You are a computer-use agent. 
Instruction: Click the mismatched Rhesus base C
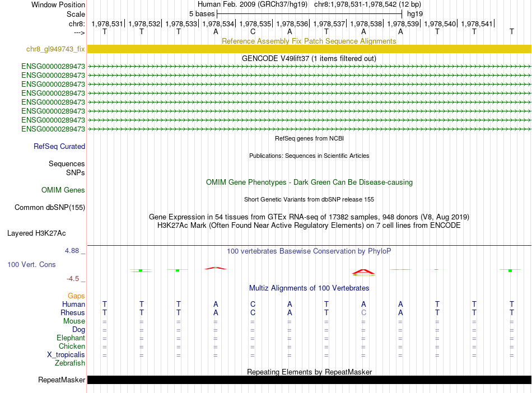[x=363, y=312]
